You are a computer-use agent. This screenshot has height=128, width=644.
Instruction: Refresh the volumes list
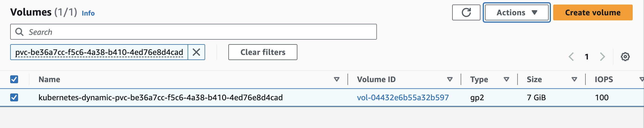coord(466,12)
